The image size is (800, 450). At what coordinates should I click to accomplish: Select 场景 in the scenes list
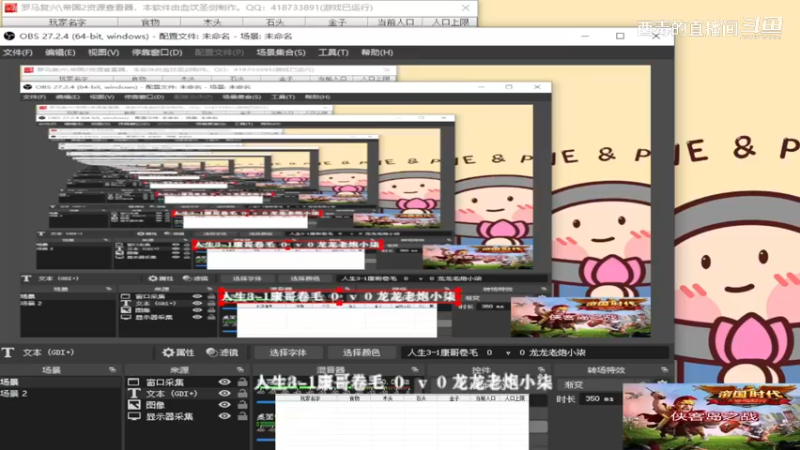pyautogui.click(x=61, y=382)
